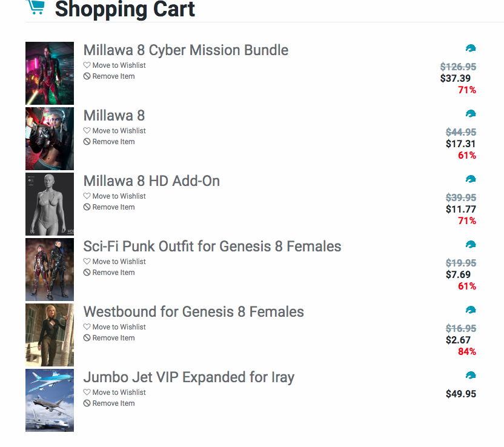Click the teal badge icon for Millawa 8 HD Add-On
Image resolution: width=504 pixels, height=447 pixels.
pos(471,179)
